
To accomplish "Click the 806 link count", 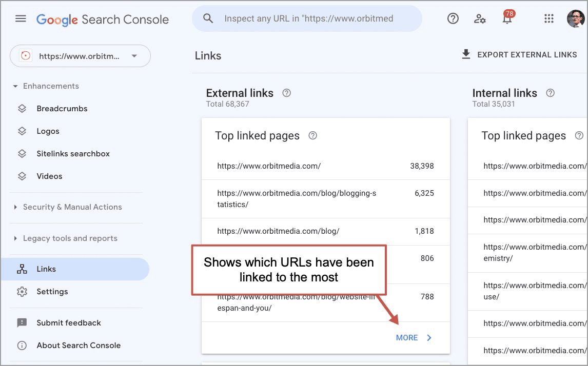I will [x=427, y=258].
